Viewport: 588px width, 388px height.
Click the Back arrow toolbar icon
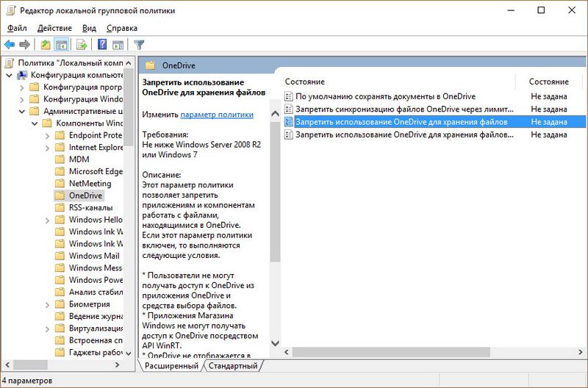pyautogui.click(x=10, y=45)
